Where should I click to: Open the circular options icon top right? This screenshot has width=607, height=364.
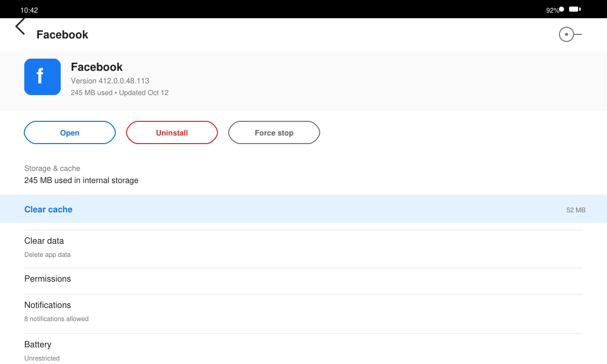570,34
